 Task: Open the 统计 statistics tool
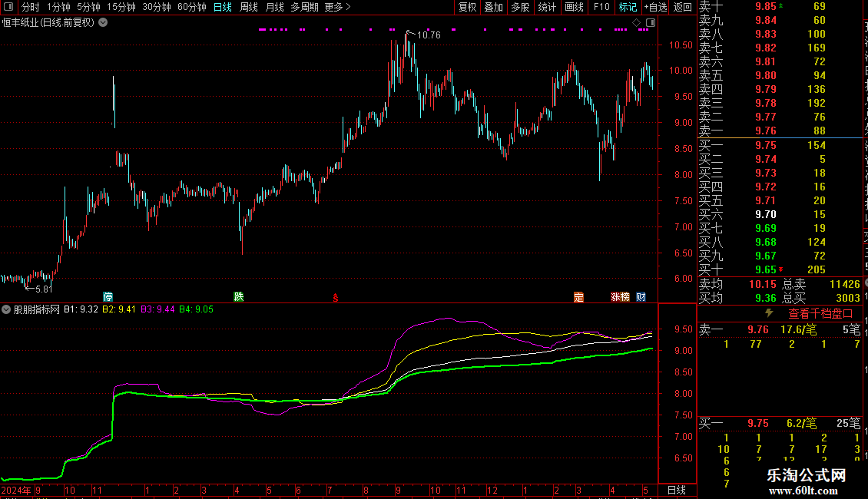pos(547,7)
